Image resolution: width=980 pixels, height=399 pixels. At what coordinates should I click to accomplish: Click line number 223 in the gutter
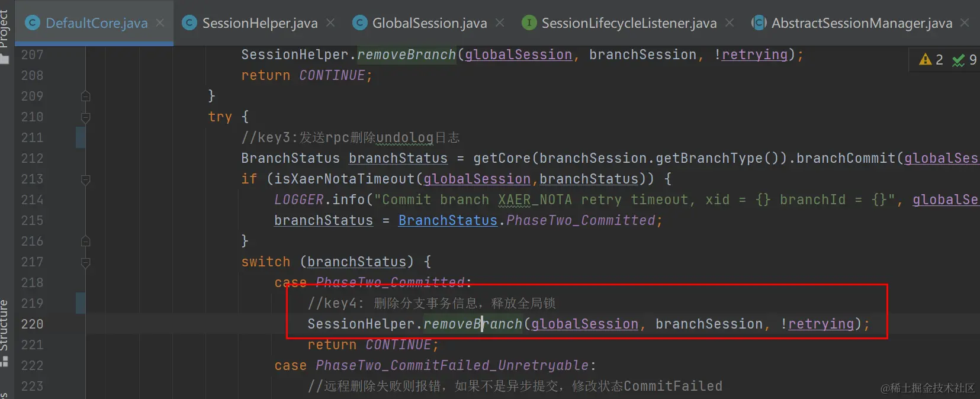pos(33,386)
